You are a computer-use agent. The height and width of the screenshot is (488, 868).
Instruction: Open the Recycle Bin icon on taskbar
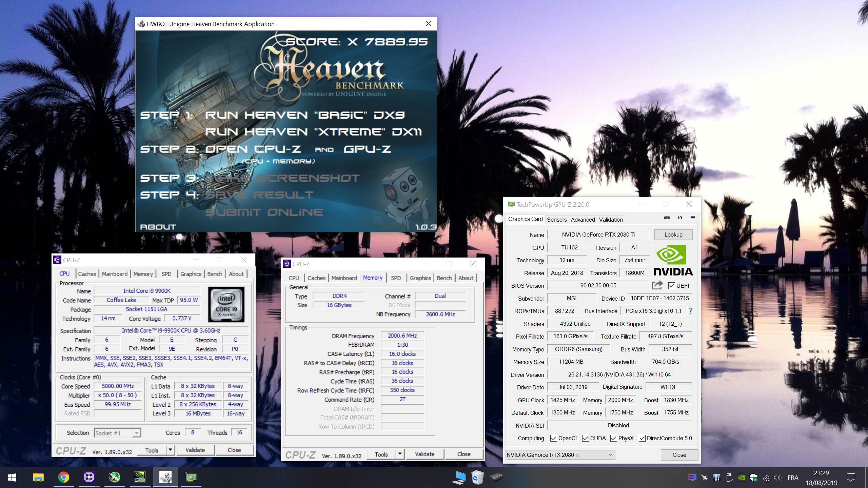tap(478, 477)
